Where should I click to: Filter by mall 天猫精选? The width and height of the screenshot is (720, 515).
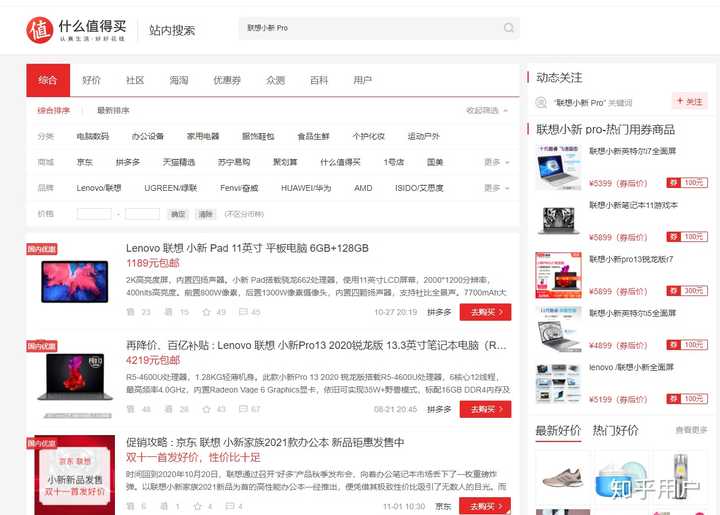(x=179, y=162)
